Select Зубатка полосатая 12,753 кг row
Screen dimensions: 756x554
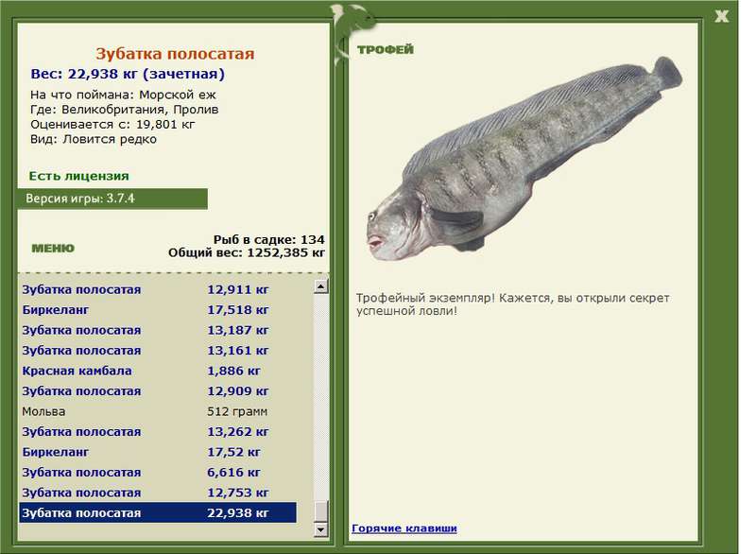coord(158,493)
